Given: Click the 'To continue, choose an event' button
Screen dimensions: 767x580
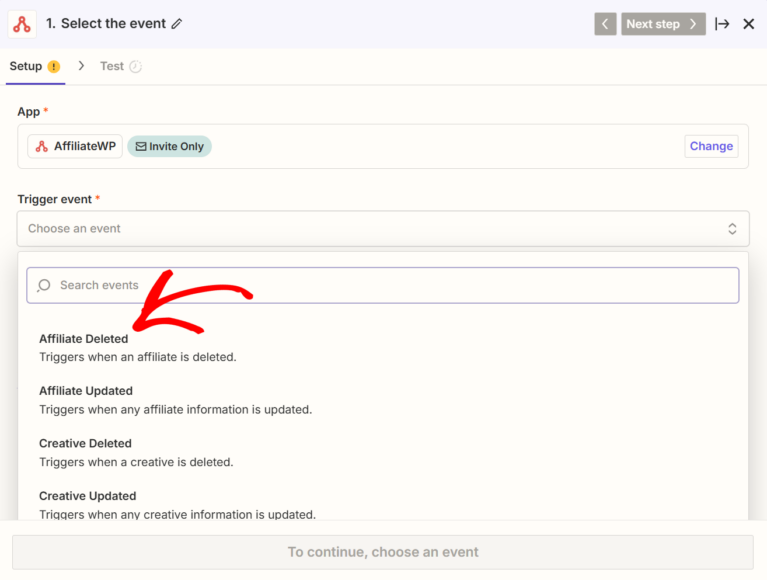Looking at the screenshot, I should coord(383,552).
